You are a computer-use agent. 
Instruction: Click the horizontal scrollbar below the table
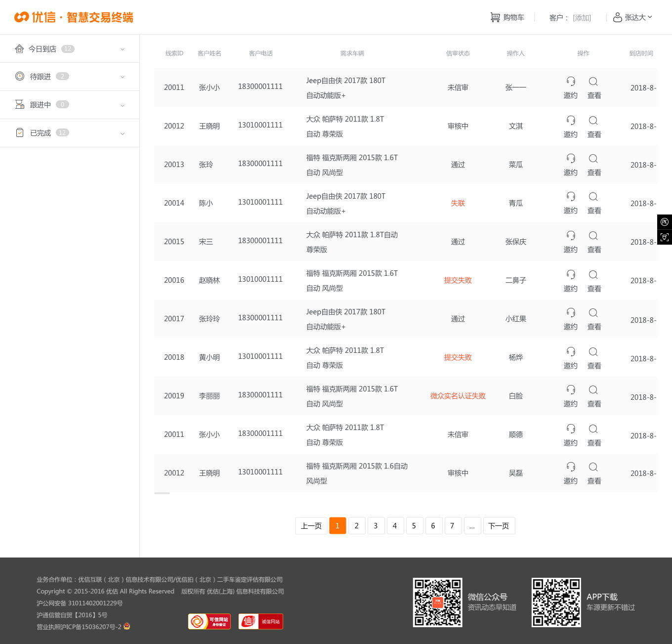point(162,493)
